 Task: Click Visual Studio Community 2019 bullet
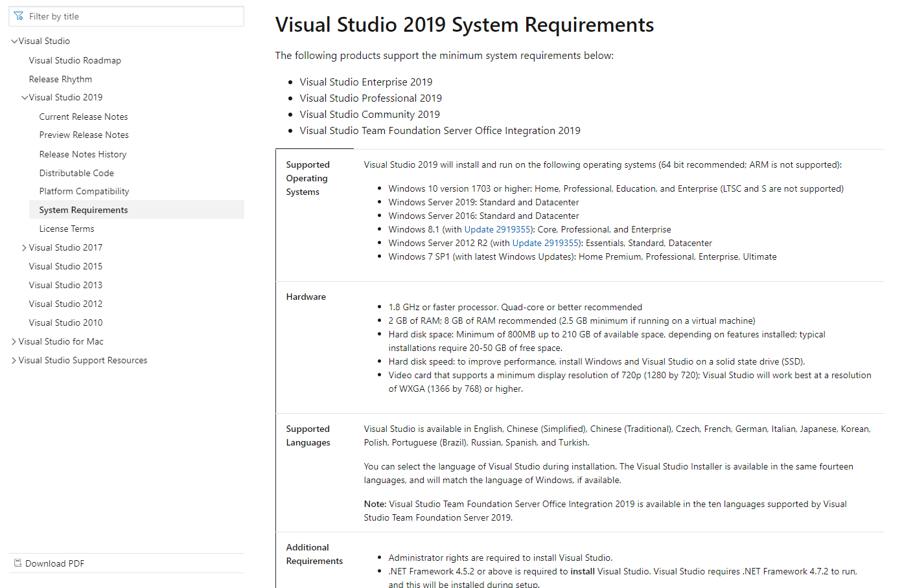[x=370, y=114]
